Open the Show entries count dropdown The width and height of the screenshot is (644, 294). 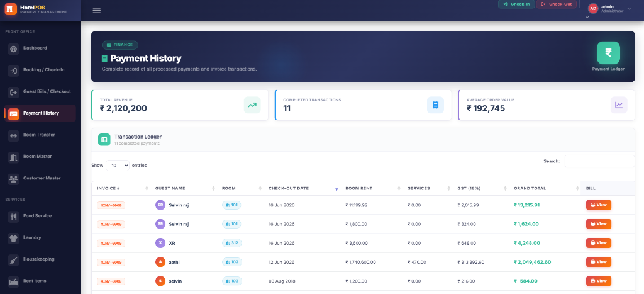coord(118,166)
